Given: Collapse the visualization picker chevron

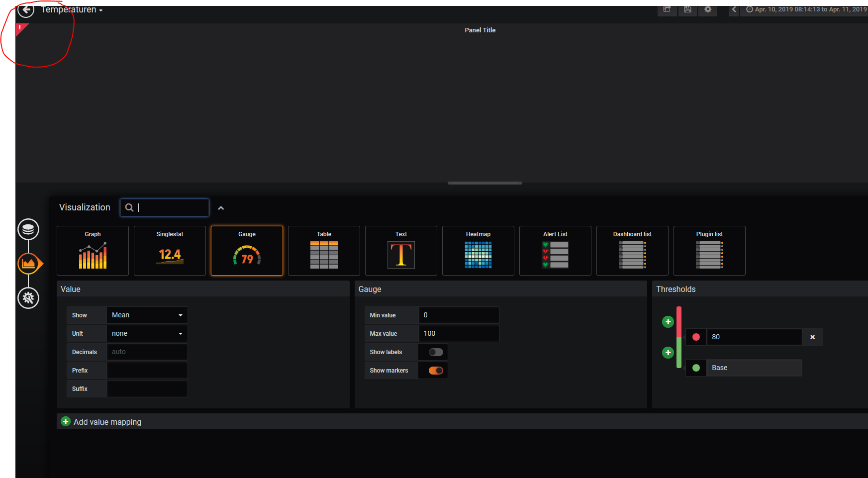Looking at the screenshot, I should [x=221, y=208].
